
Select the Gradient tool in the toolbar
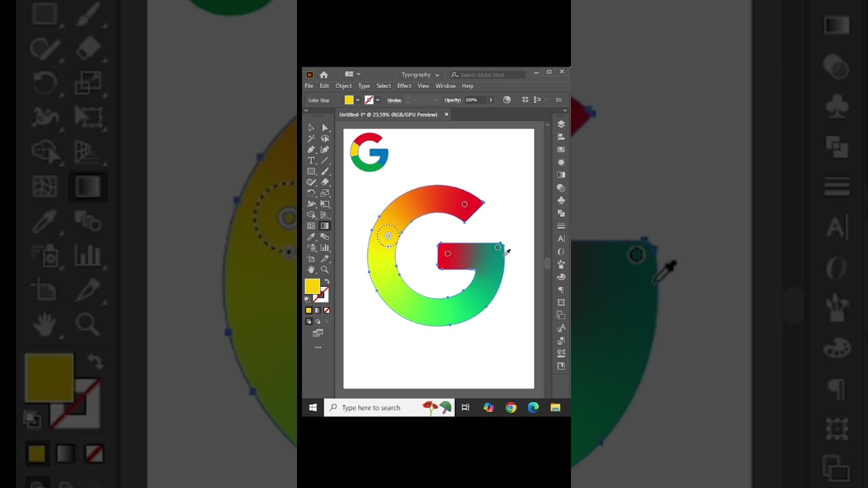[x=325, y=225]
